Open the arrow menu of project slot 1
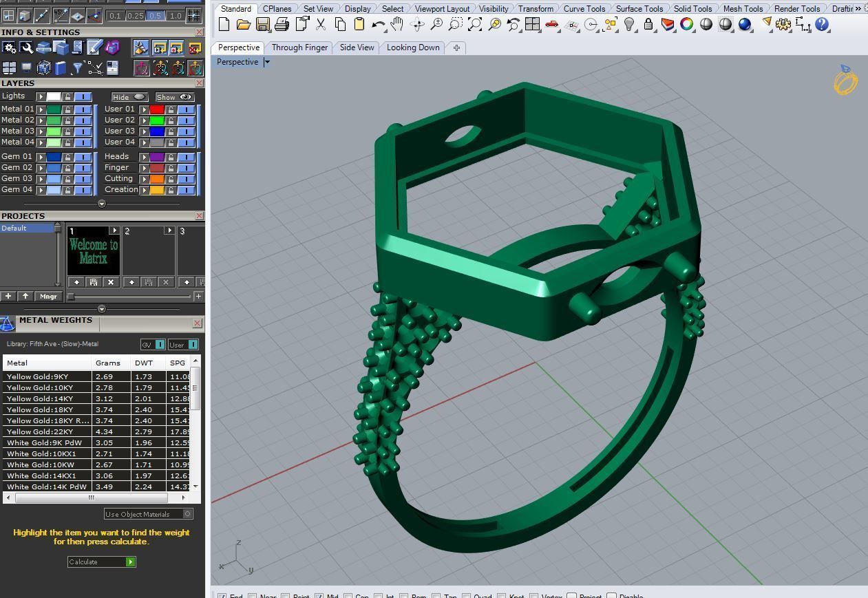868x598 pixels. (115, 231)
